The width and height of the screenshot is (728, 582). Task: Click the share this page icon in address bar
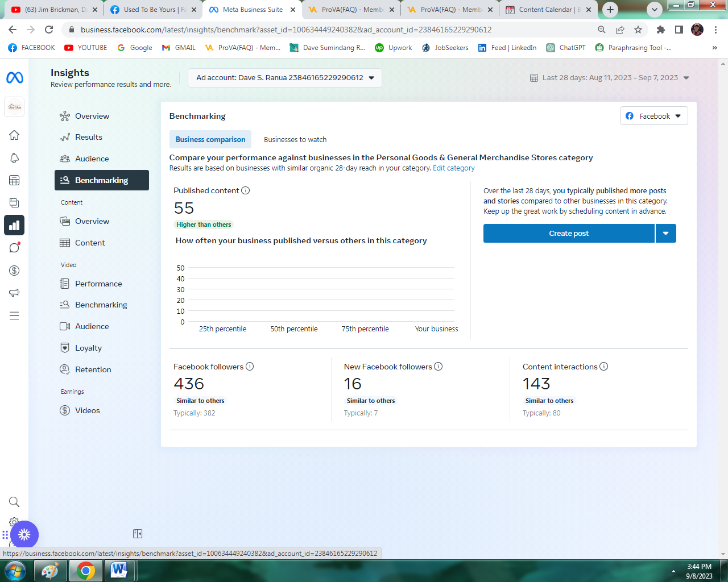pyautogui.click(x=620, y=30)
